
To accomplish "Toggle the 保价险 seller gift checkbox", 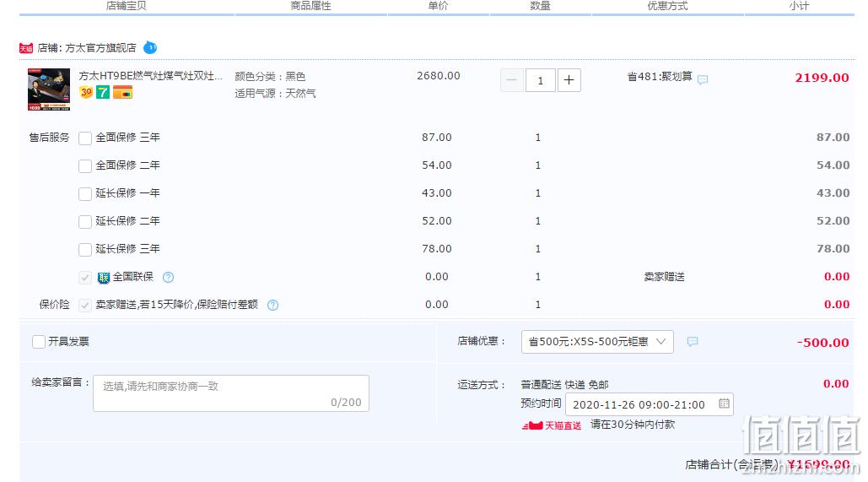I will click(85, 306).
